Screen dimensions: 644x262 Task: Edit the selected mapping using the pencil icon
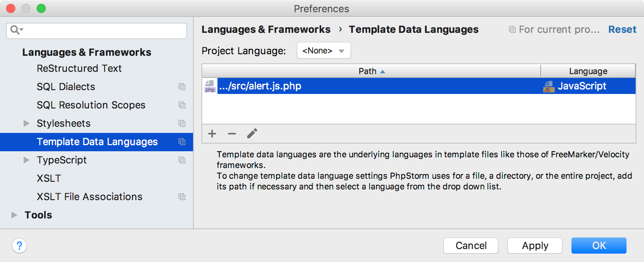click(252, 133)
